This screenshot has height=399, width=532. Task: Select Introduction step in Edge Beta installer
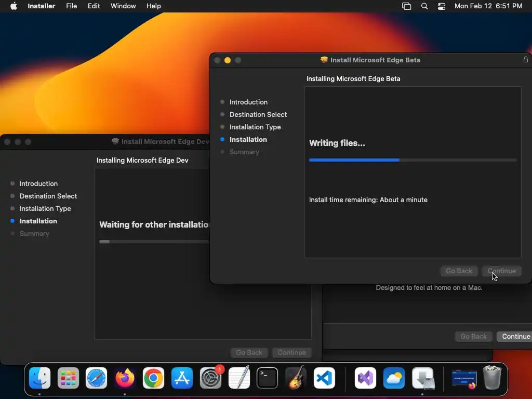click(x=248, y=102)
